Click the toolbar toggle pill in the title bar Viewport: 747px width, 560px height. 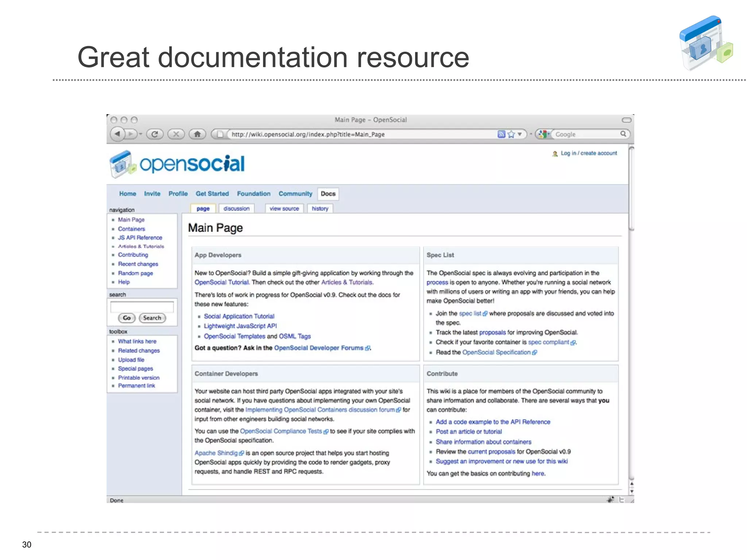[626, 120]
